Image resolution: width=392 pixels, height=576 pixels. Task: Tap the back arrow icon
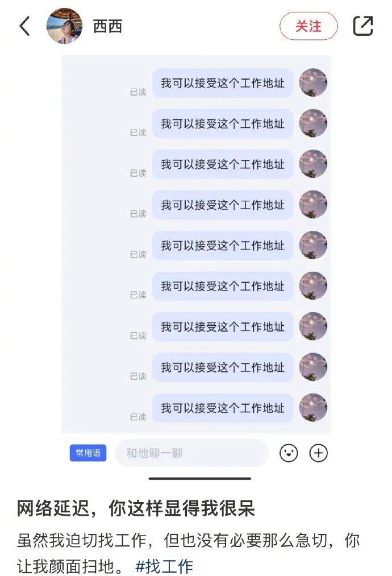tap(24, 26)
